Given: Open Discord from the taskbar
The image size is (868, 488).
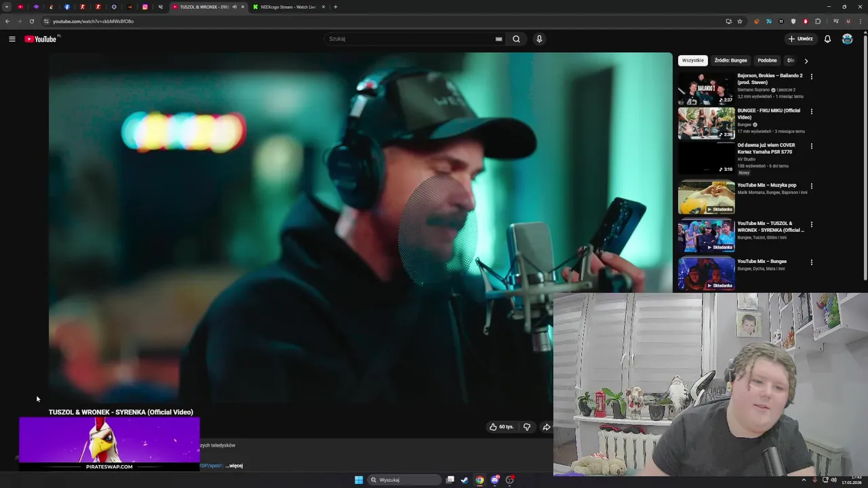Looking at the screenshot, I should point(495,480).
